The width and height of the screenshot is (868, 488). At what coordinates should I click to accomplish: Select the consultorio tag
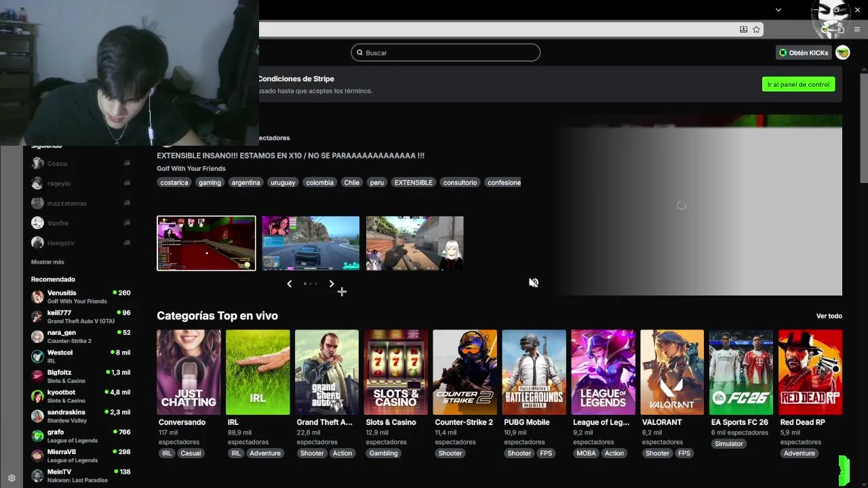click(460, 182)
